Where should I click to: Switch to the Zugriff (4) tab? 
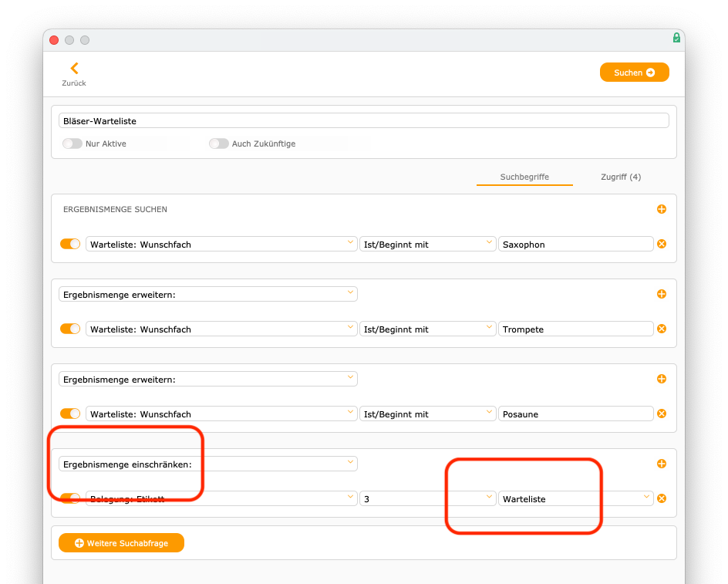pos(621,177)
